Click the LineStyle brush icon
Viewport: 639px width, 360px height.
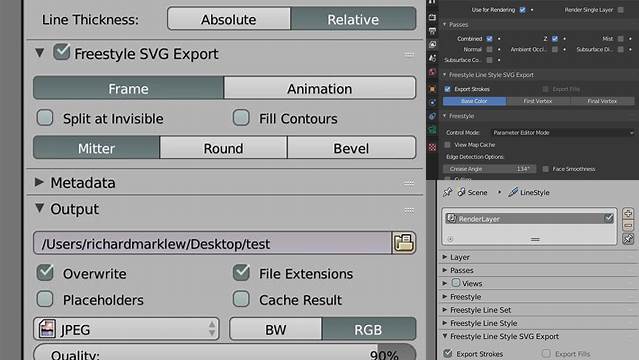coord(513,192)
